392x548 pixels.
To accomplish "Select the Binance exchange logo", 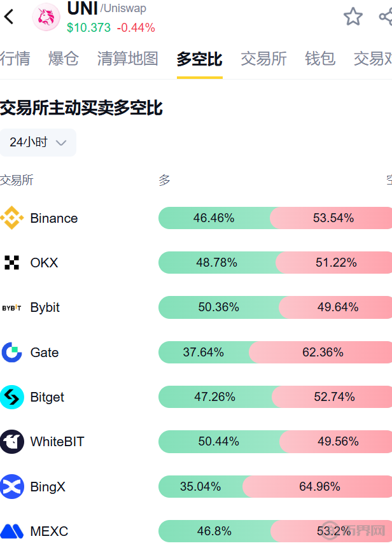I will 12,218.
